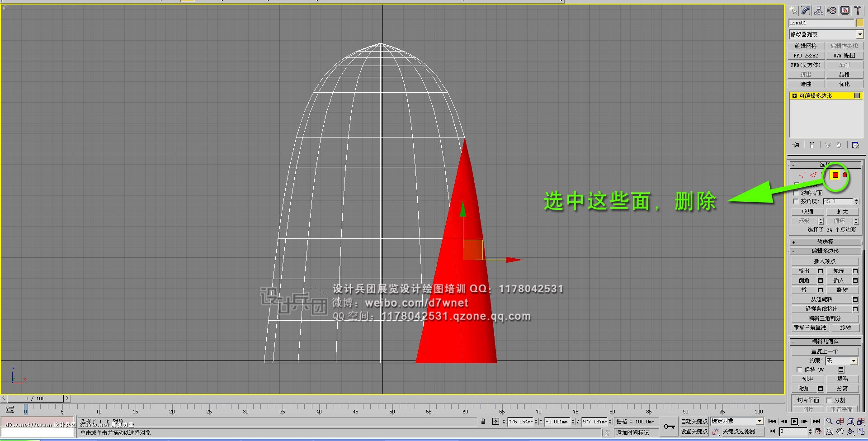868x441 pixels.
Task: Toggle Maximize Viewport icon
Action: coord(861,432)
